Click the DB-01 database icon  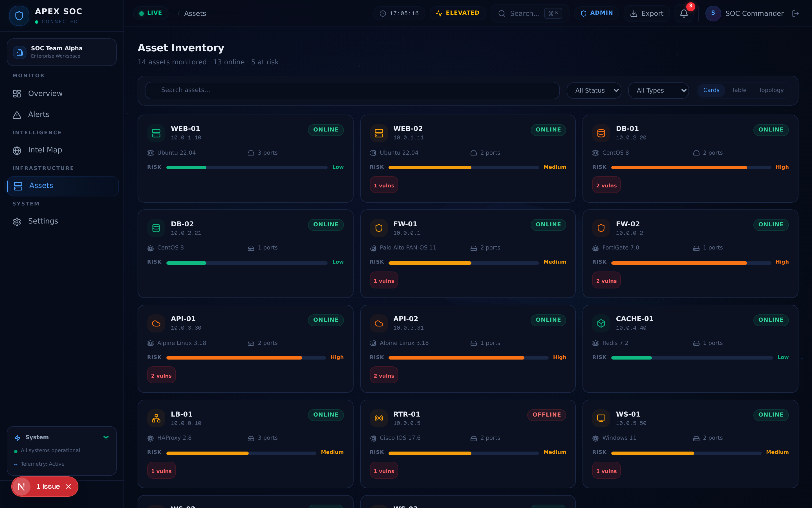pos(601,133)
